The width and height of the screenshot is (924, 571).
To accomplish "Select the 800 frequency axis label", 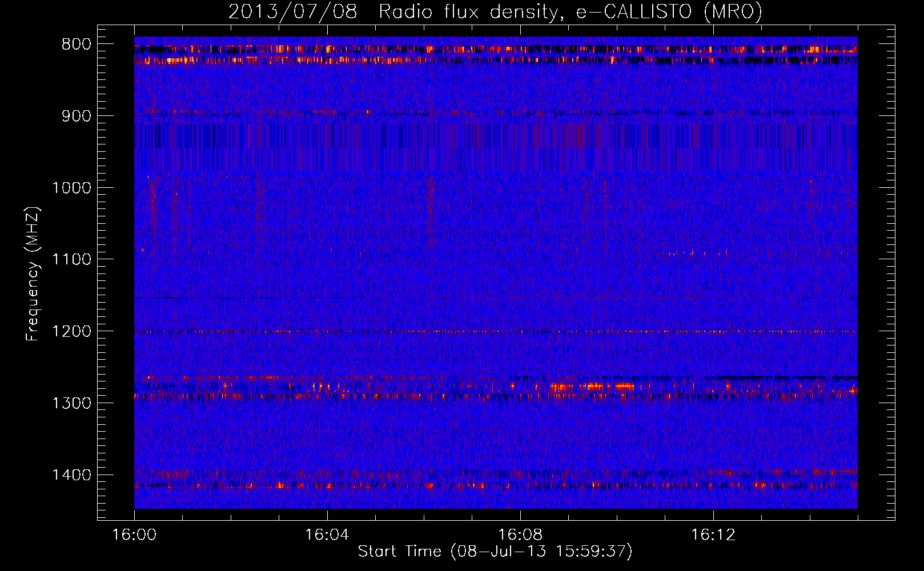I will tap(77, 45).
